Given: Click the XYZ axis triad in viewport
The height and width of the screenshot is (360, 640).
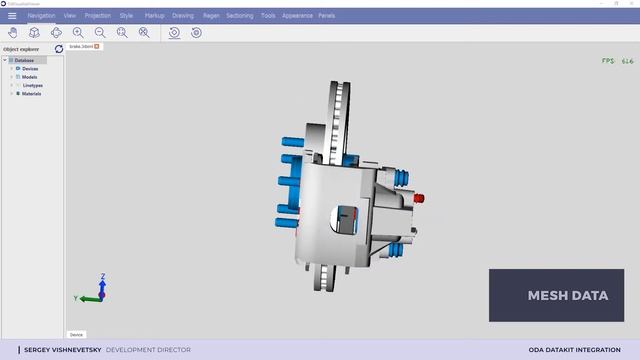Looking at the screenshot, I should [x=91, y=289].
